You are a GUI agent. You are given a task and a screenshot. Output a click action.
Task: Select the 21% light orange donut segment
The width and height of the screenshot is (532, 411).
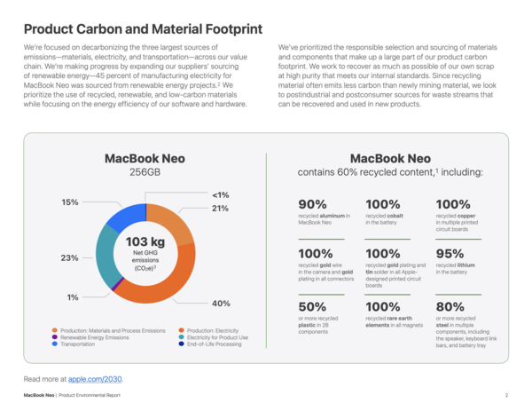[x=169, y=223]
